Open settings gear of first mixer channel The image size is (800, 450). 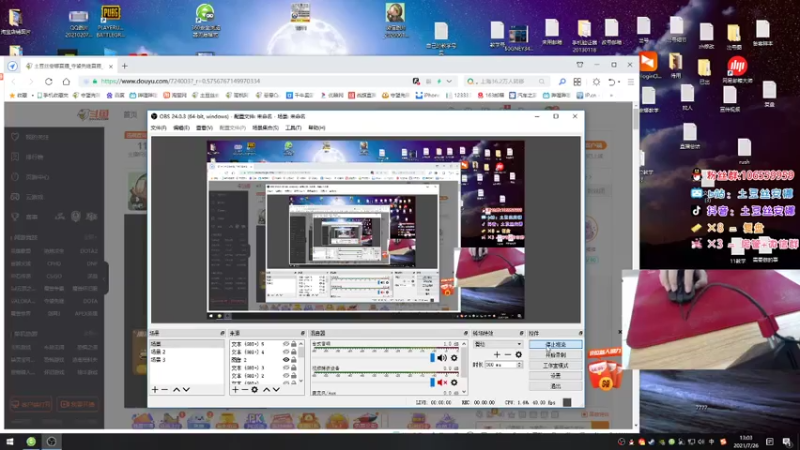454,358
